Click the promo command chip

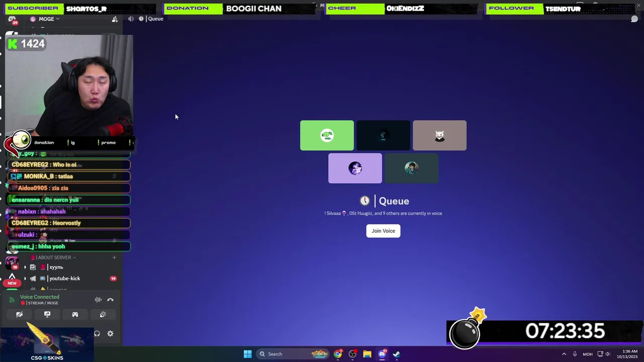tap(106, 143)
